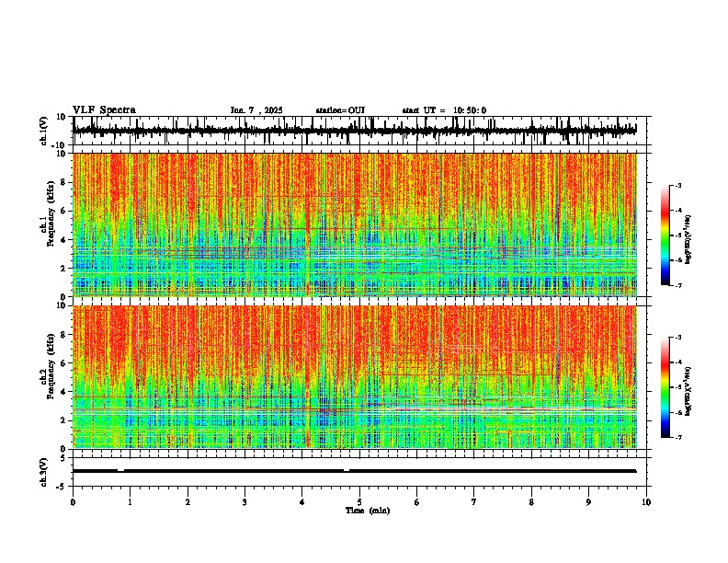
Task: Click the 'ch.2 Frequency (kHz)' axis label
Action: [48, 366]
